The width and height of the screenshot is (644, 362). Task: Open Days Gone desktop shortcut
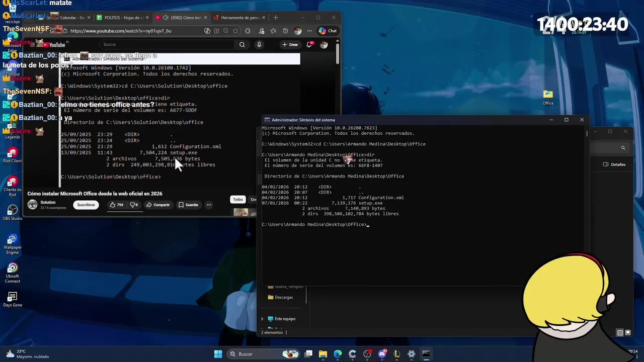point(13,299)
